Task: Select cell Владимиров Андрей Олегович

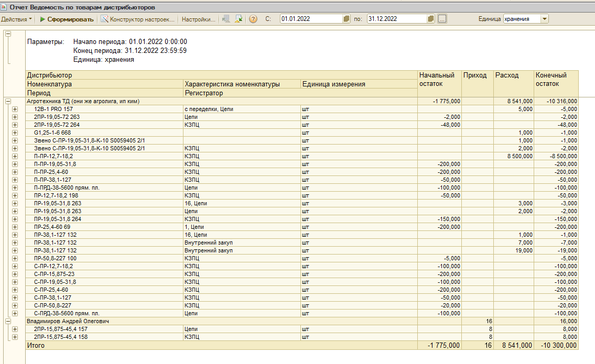Action: point(222,321)
